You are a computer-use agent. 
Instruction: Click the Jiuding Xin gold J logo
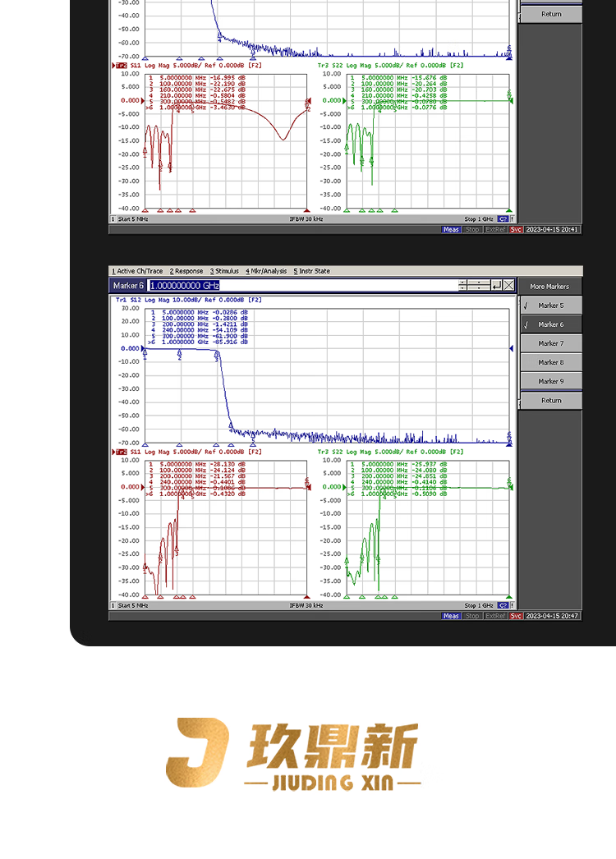point(198,753)
